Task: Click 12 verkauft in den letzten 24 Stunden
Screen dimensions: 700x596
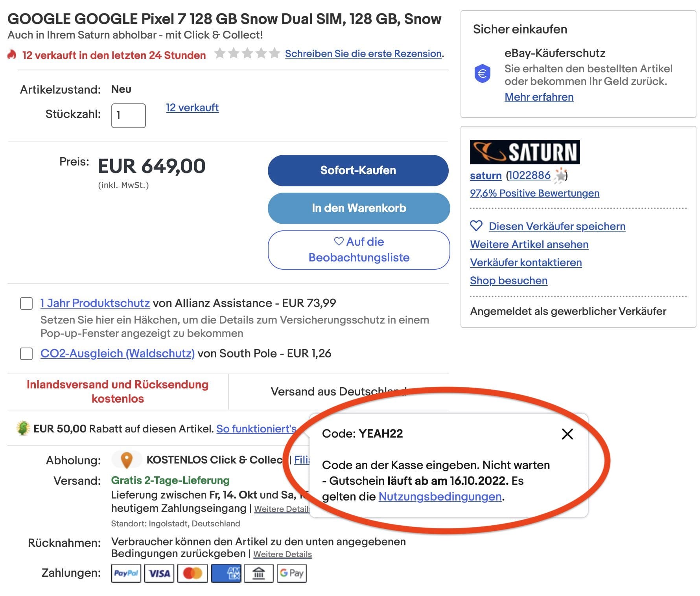Action: coord(114,55)
